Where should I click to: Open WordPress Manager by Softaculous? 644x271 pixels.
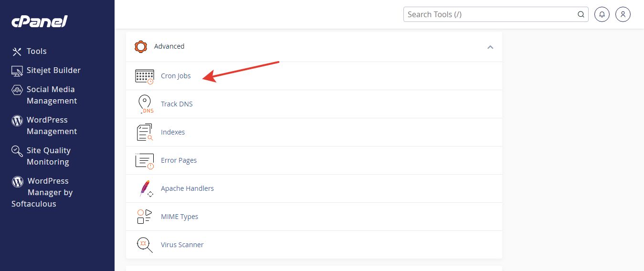tap(42, 192)
